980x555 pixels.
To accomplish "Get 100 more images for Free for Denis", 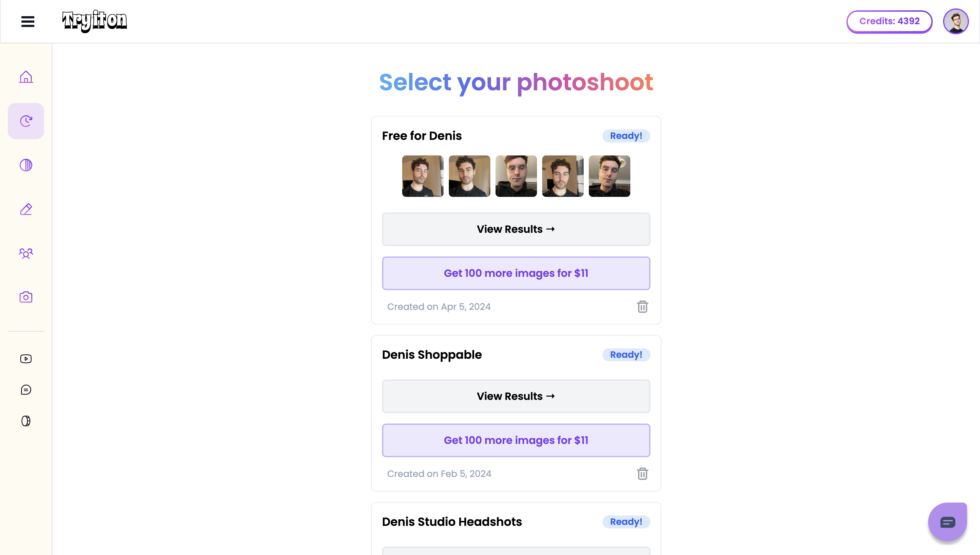I will 516,273.
